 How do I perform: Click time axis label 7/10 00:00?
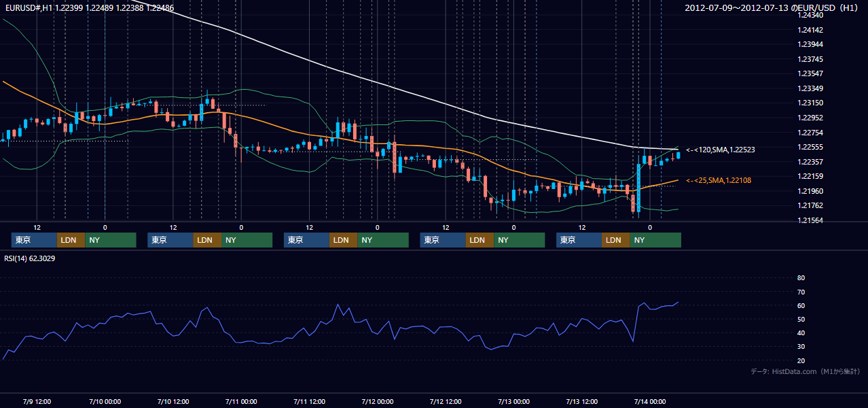click(105, 401)
